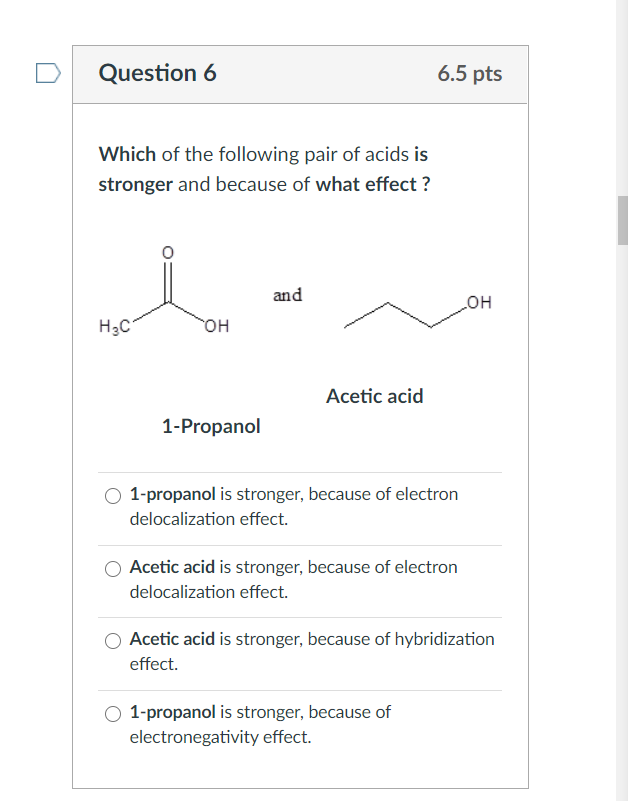Click the page vertical scrollbar thumb

[622, 220]
